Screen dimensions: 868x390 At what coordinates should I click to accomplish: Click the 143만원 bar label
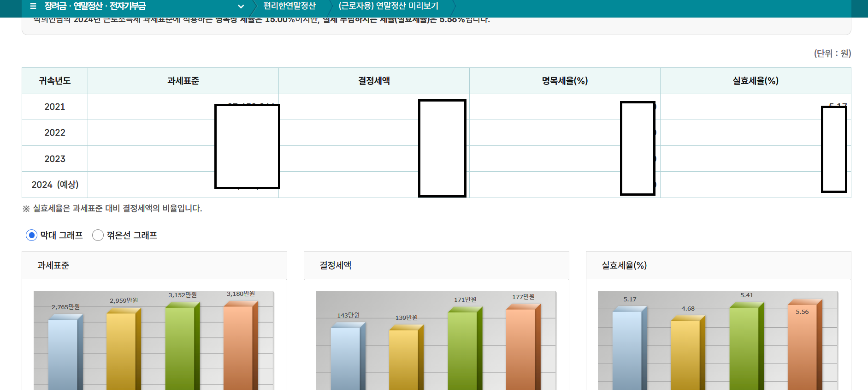pyautogui.click(x=348, y=315)
